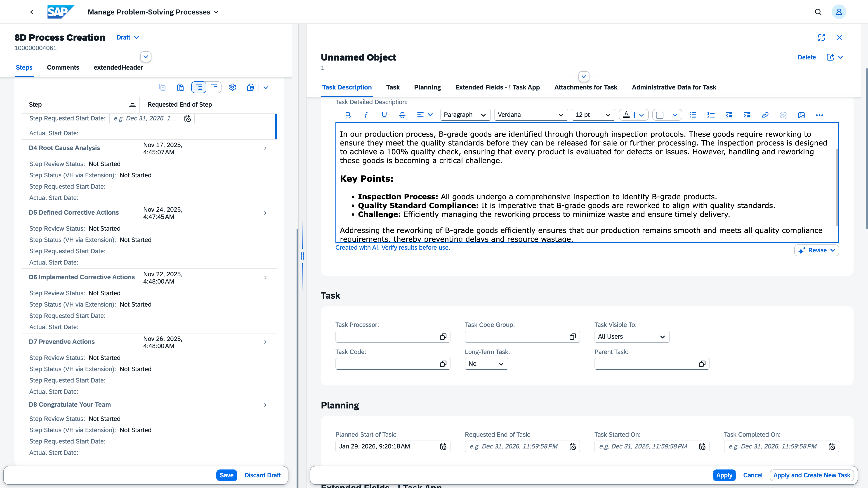The image size is (868, 488).
Task: Open the Attachments for Task tab
Action: [586, 87]
